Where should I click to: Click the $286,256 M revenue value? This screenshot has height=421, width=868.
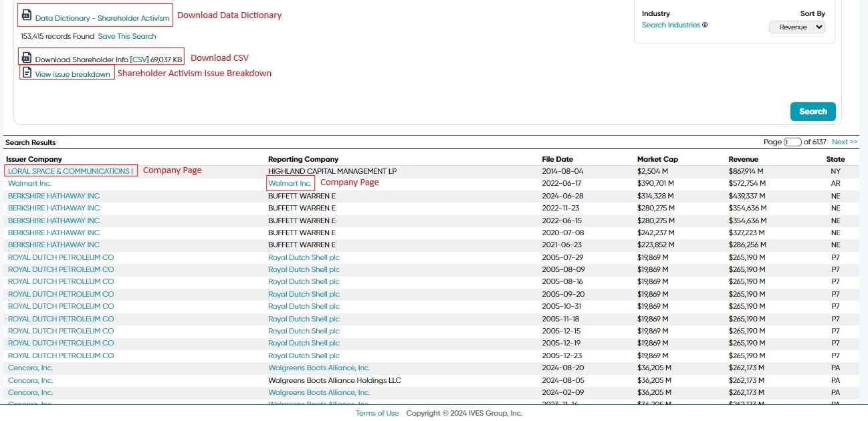pos(747,245)
